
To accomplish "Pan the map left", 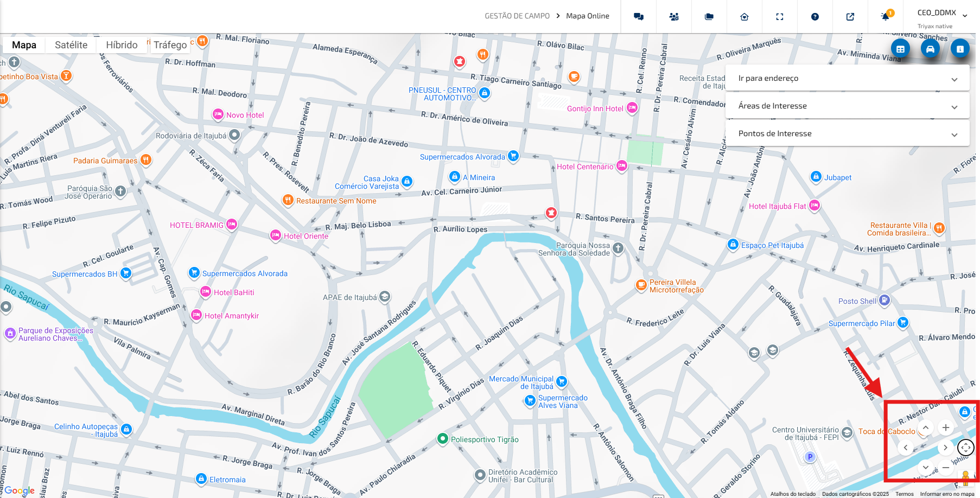I will click(x=906, y=448).
